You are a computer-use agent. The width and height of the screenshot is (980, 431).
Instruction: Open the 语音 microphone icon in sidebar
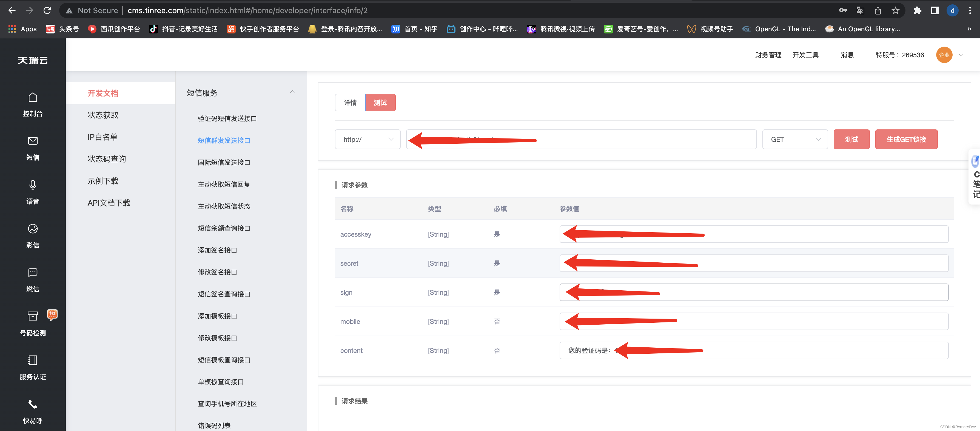click(33, 185)
